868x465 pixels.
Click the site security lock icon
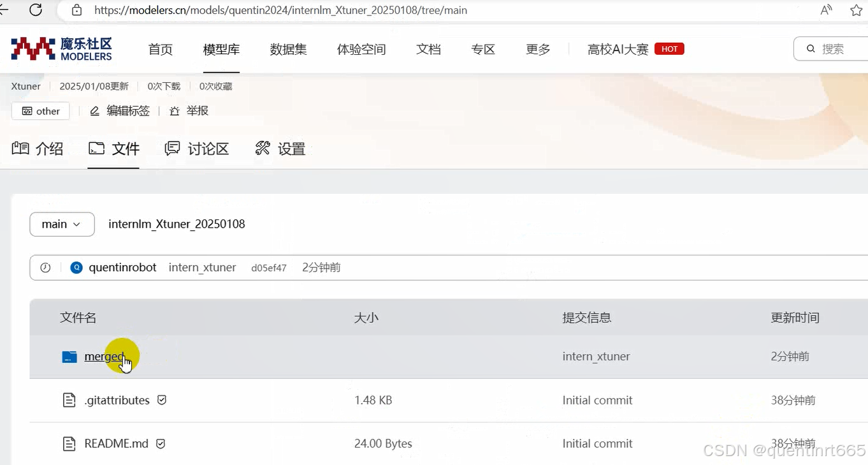pyautogui.click(x=77, y=10)
